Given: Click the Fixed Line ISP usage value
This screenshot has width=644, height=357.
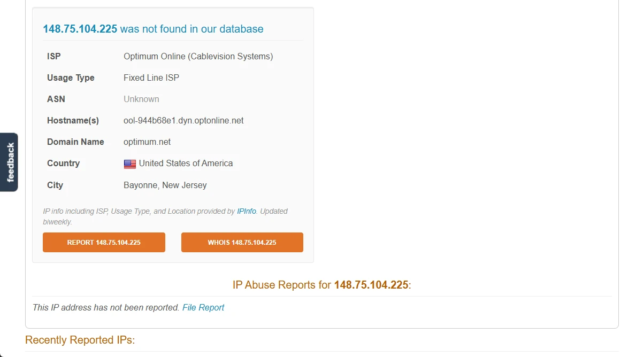Looking at the screenshot, I should pos(151,77).
